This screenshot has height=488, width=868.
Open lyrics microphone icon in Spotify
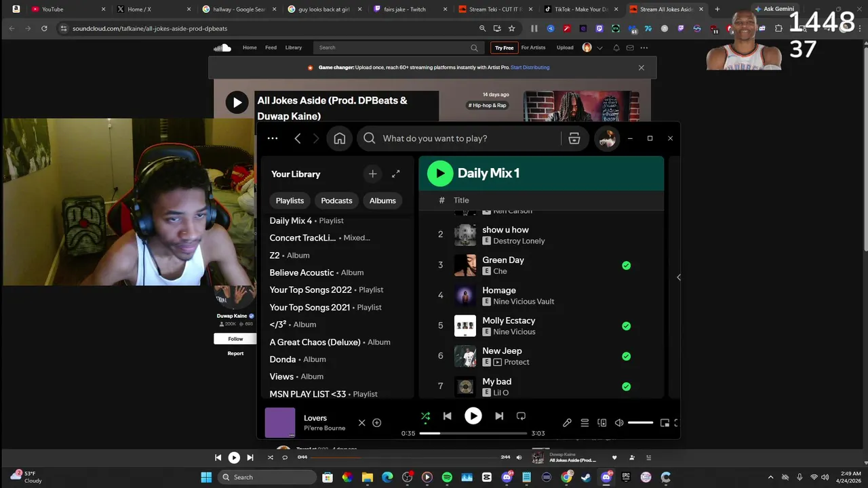[567, 423]
